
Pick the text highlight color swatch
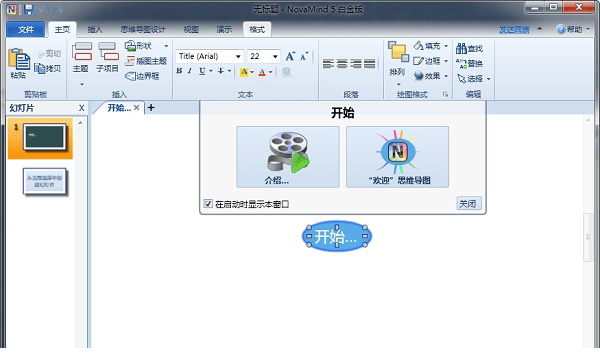click(x=244, y=72)
